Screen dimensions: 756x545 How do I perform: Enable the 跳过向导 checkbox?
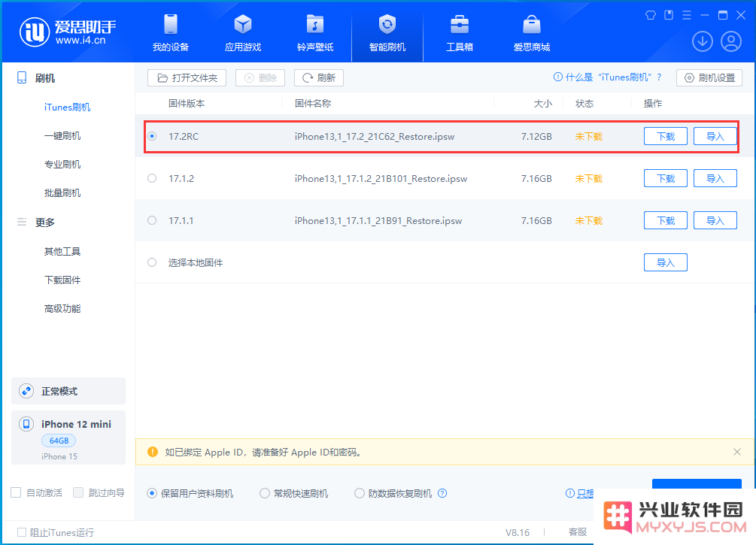(x=78, y=492)
